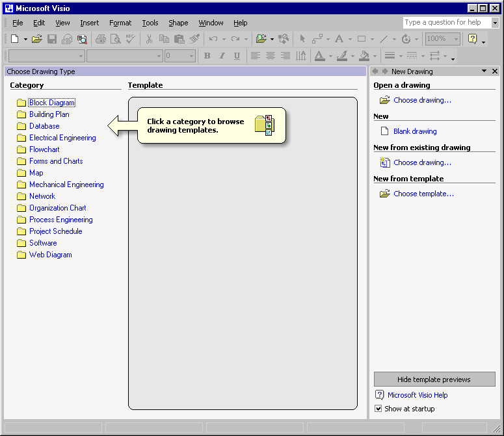Select the Pointer tool
The width and height of the screenshot is (504, 436).
click(x=302, y=39)
